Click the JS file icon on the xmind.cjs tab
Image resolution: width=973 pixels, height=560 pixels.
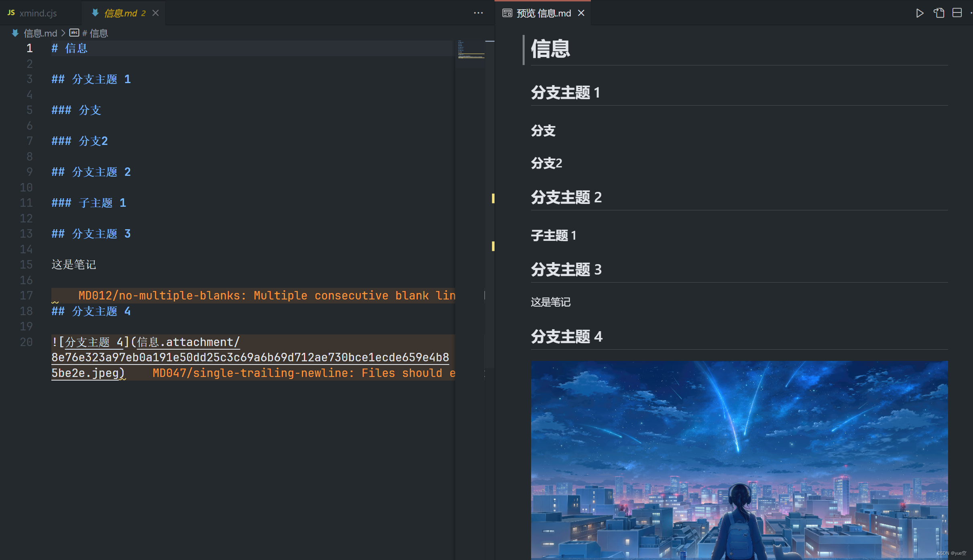(x=10, y=12)
